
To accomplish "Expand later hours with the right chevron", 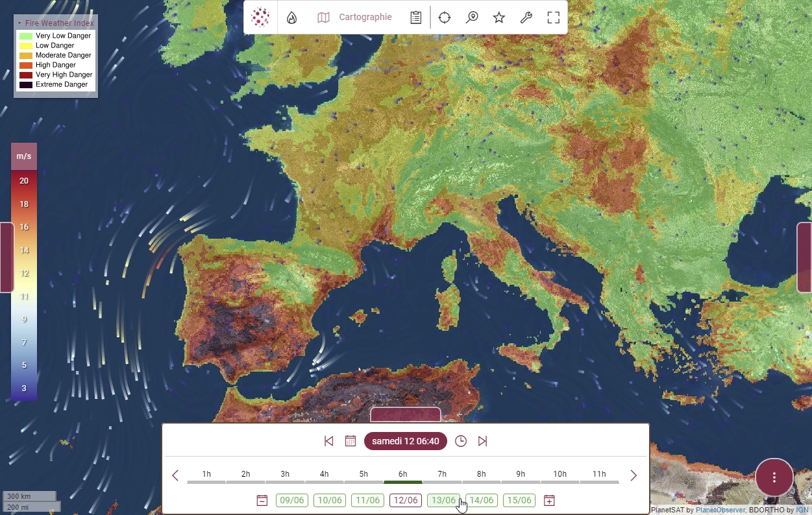I will 633,475.
